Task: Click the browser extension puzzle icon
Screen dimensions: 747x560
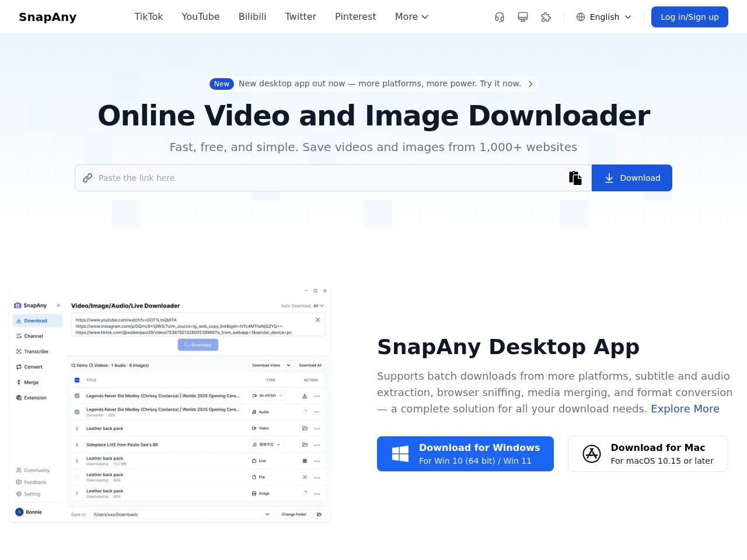Action: [x=546, y=17]
